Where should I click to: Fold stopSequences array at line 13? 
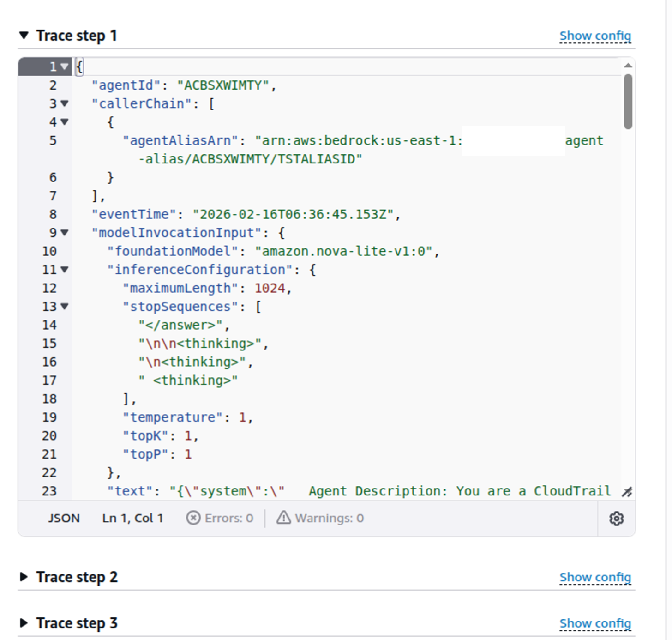tap(65, 307)
